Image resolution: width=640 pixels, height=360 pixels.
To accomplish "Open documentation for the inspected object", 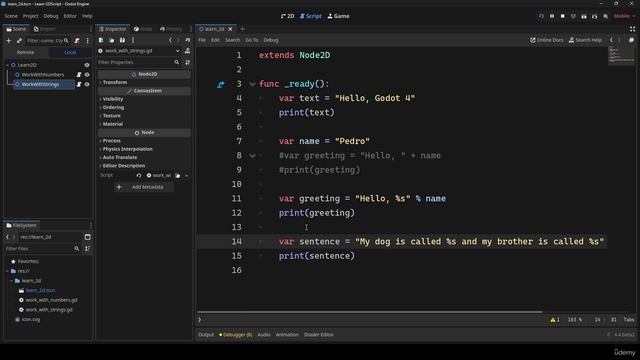I will click(187, 51).
